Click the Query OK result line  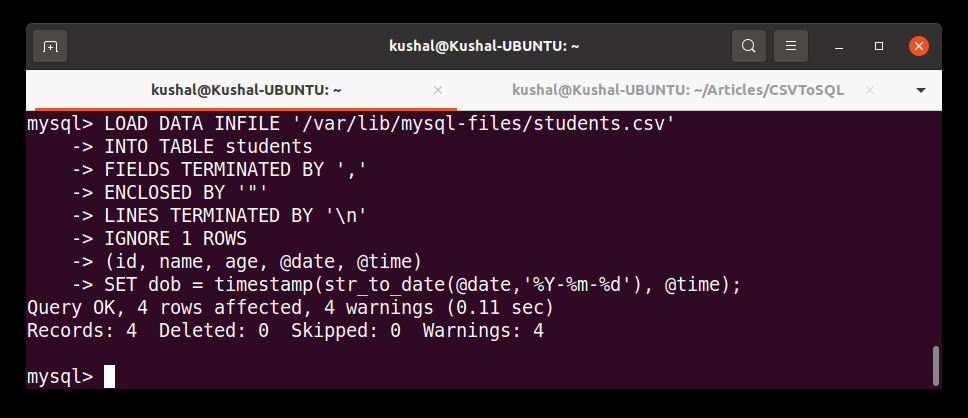tap(290, 307)
